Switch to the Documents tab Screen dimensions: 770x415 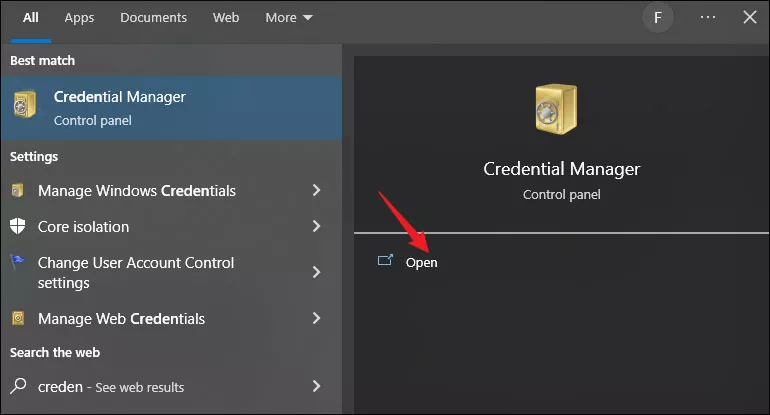click(x=154, y=18)
